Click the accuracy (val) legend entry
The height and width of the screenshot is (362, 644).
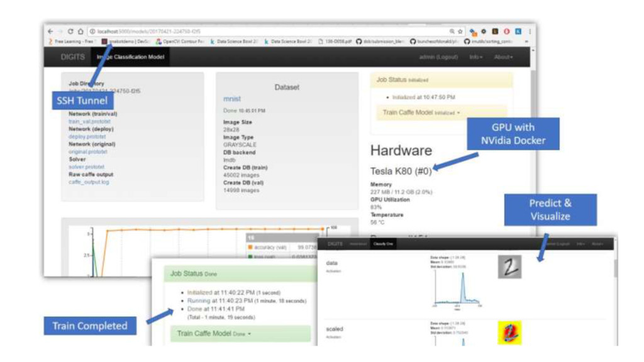tap(267, 248)
